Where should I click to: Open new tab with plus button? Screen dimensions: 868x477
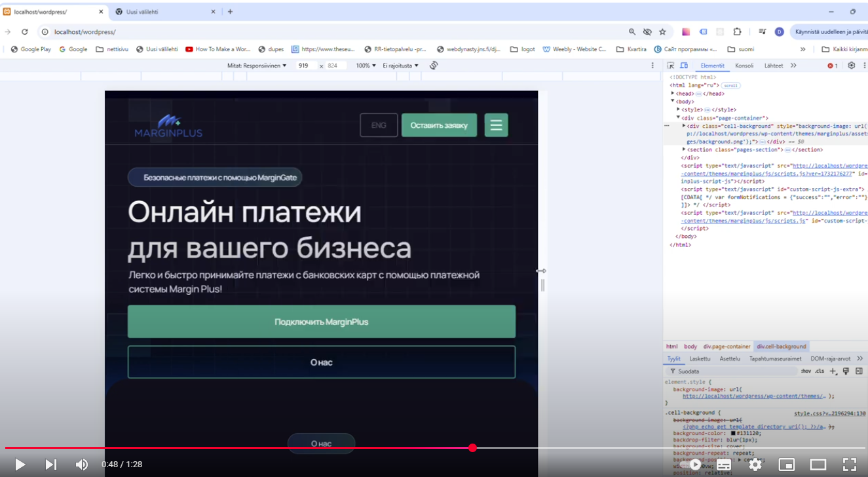pos(230,12)
